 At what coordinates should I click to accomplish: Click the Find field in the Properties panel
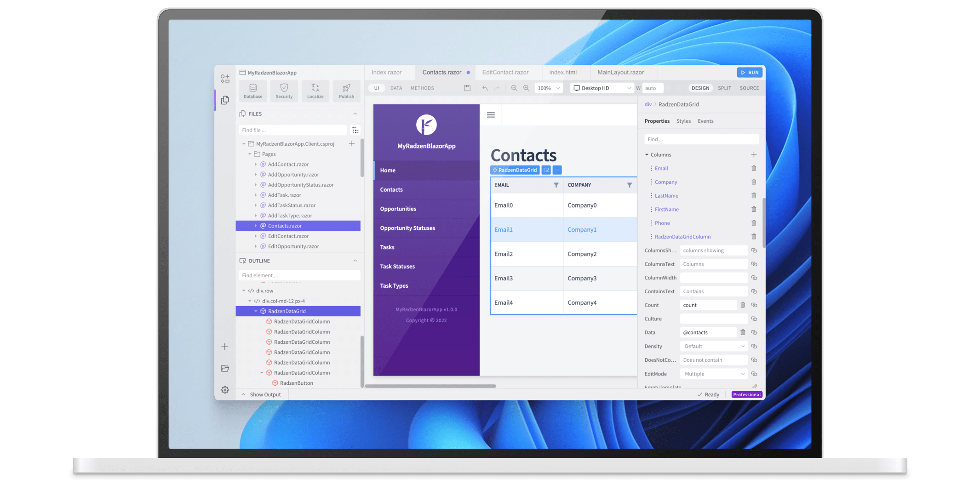coord(701,139)
